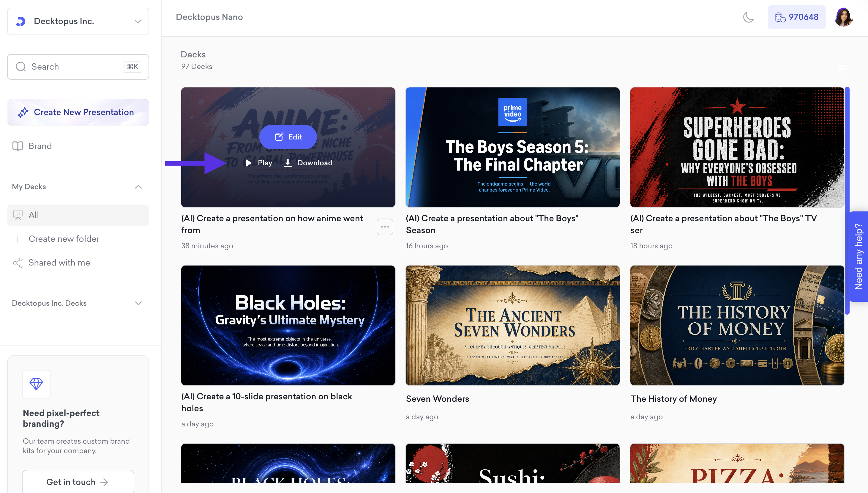Collapse the My Decks section
The height and width of the screenshot is (493, 868).
[138, 186]
